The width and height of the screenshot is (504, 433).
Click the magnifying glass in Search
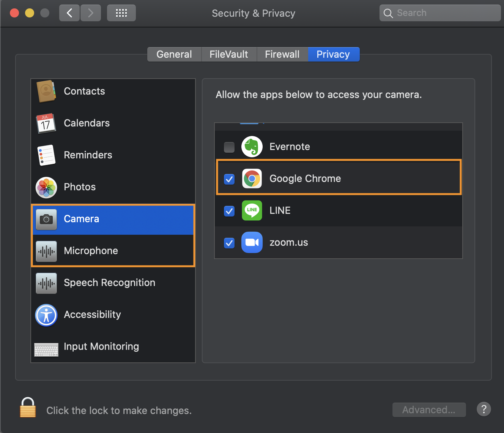[388, 13]
